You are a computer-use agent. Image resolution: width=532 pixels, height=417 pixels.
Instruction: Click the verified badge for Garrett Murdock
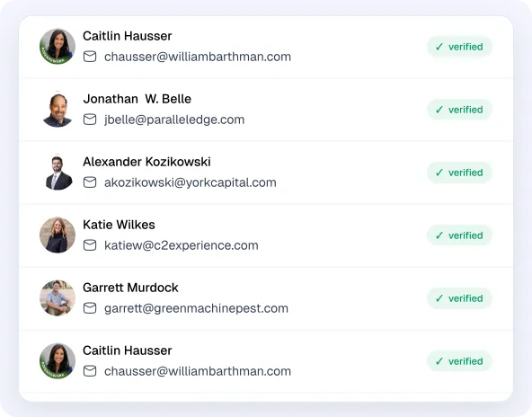click(459, 298)
